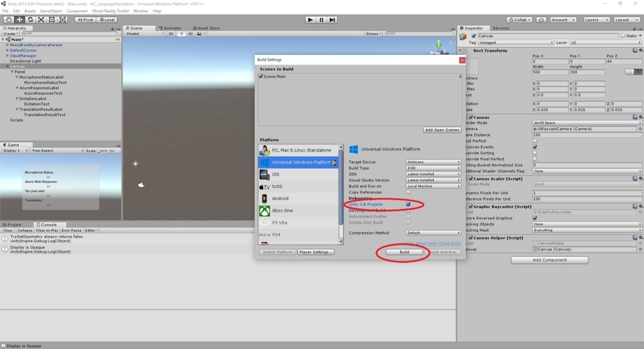This screenshot has height=349, width=644.
Task: Click PC, Mac & Linux Standalone platform icon
Action: (265, 150)
